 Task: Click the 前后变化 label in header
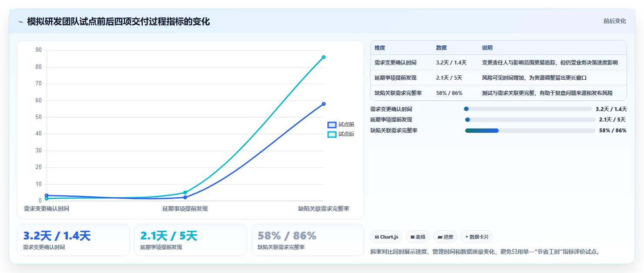(x=614, y=21)
